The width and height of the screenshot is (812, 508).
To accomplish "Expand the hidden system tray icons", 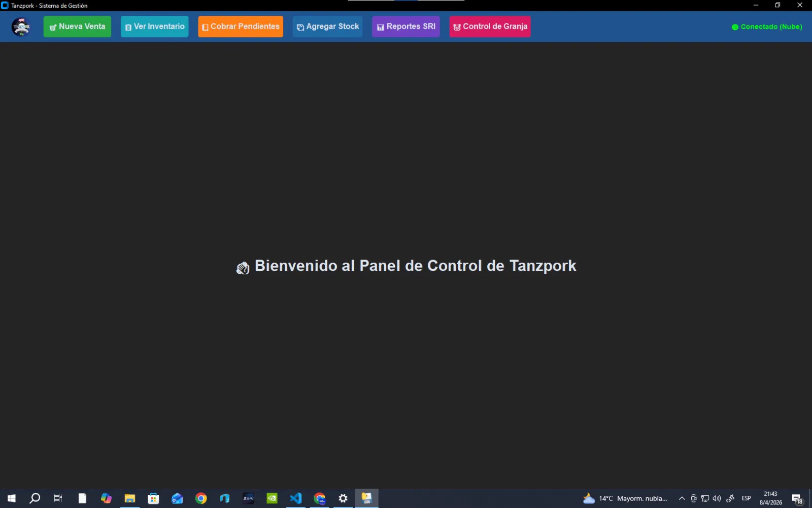I will pos(682,498).
